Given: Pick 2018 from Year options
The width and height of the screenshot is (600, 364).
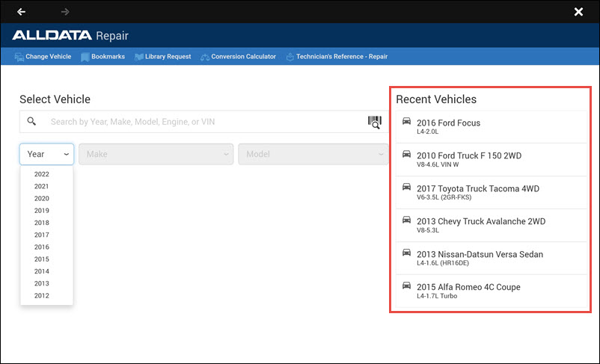Looking at the screenshot, I should coord(42,223).
